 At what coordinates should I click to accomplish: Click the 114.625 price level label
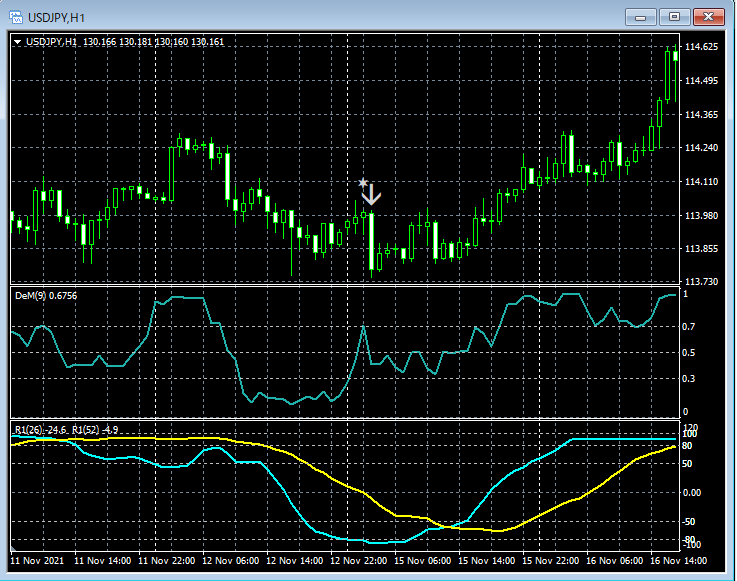(702, 47)
